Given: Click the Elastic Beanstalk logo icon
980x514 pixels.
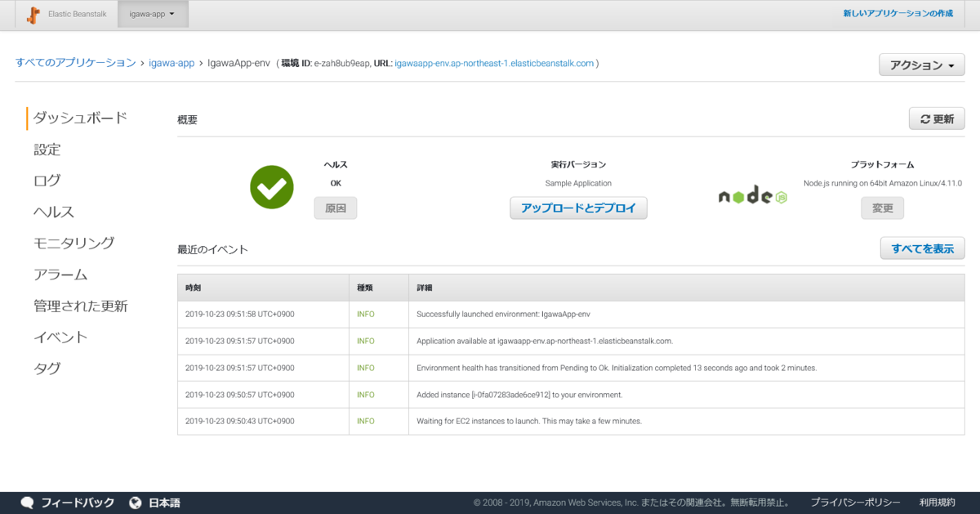Looking at the screenshot, I should pyautogui.click(x=33, y=14).
